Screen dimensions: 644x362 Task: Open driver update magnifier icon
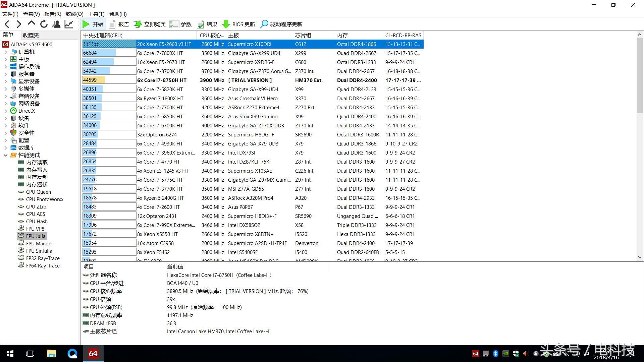(x=264, y=24)
